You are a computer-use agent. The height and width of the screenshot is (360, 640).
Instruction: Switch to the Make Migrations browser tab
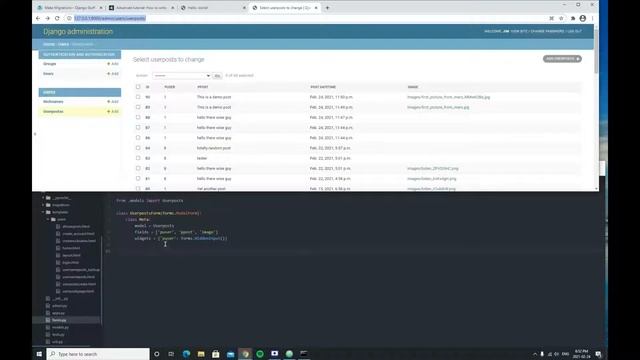(x=69, y=8)
